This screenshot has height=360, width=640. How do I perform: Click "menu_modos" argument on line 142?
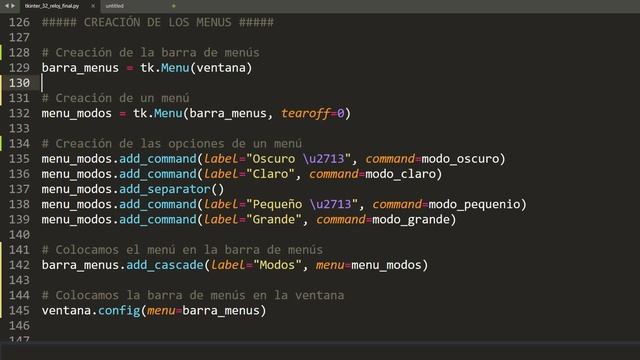386,265
